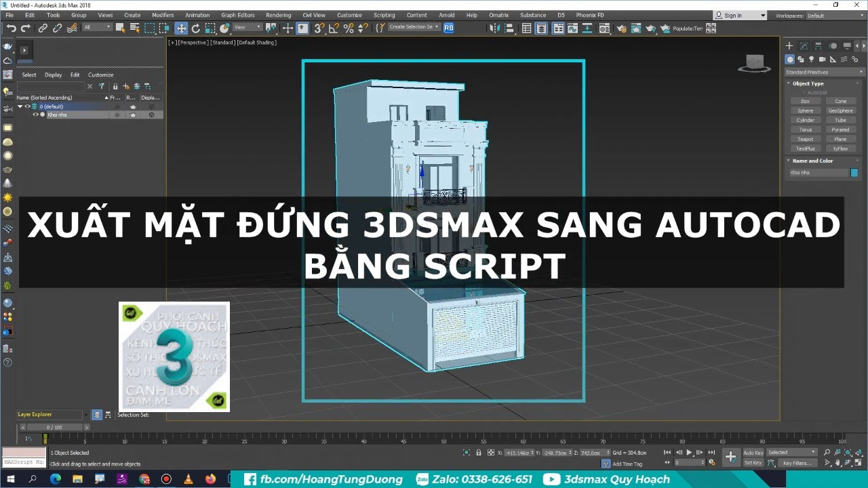The image size is (868, 488).
Task: Open Select by Name list icon
Action: (134, 28)
